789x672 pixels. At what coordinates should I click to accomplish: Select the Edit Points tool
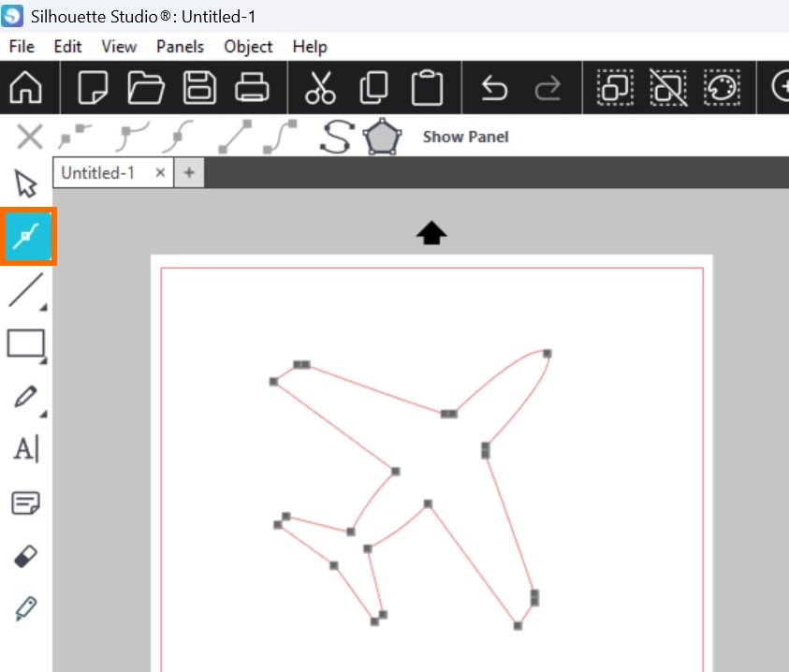(27, 237)
